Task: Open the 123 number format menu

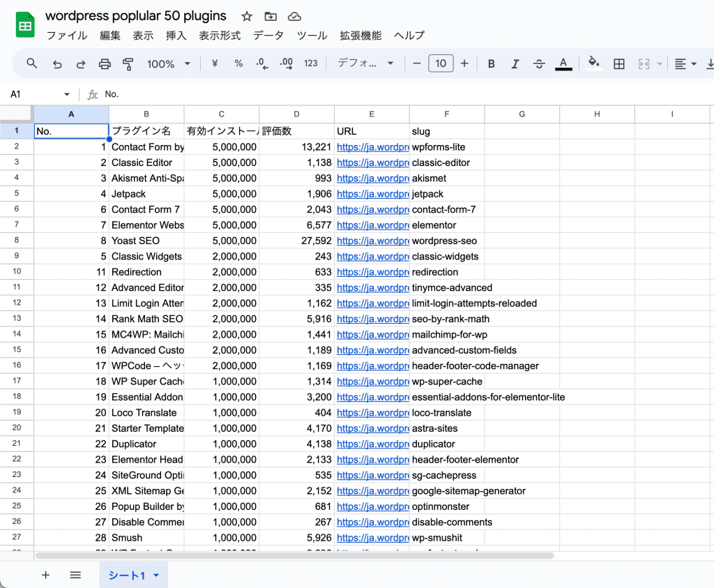Action: point(310,63)
